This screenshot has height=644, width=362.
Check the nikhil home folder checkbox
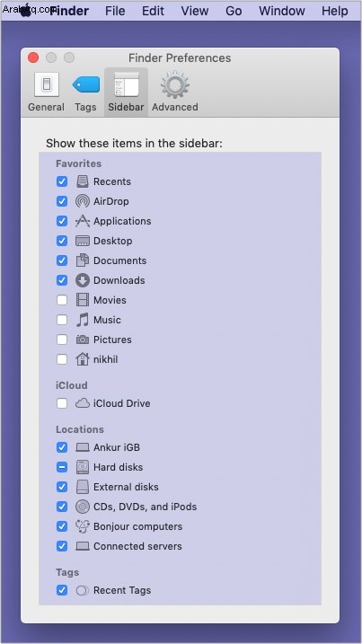pyautogui.click(x=62, y=359)
